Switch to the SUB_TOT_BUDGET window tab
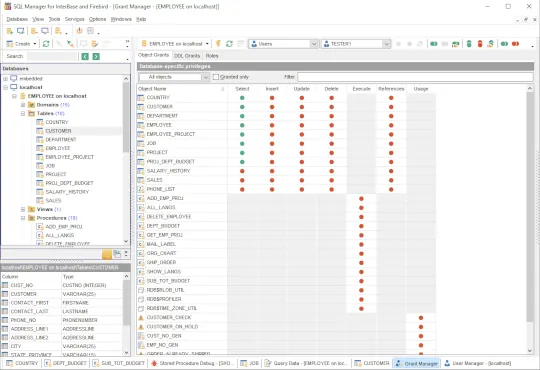The image size is (540, 370). click(x=119, y=363)
